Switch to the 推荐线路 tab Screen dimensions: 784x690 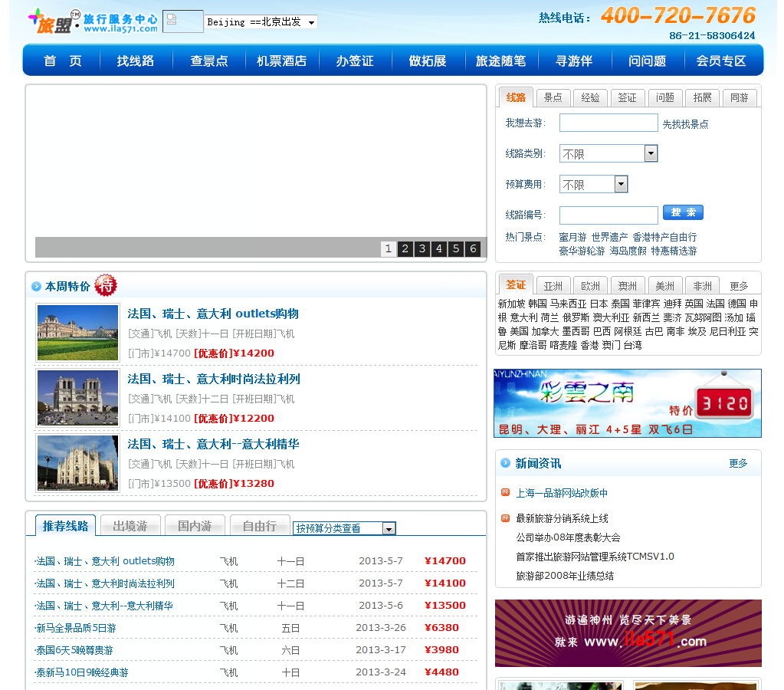click(x=65, y=526)
